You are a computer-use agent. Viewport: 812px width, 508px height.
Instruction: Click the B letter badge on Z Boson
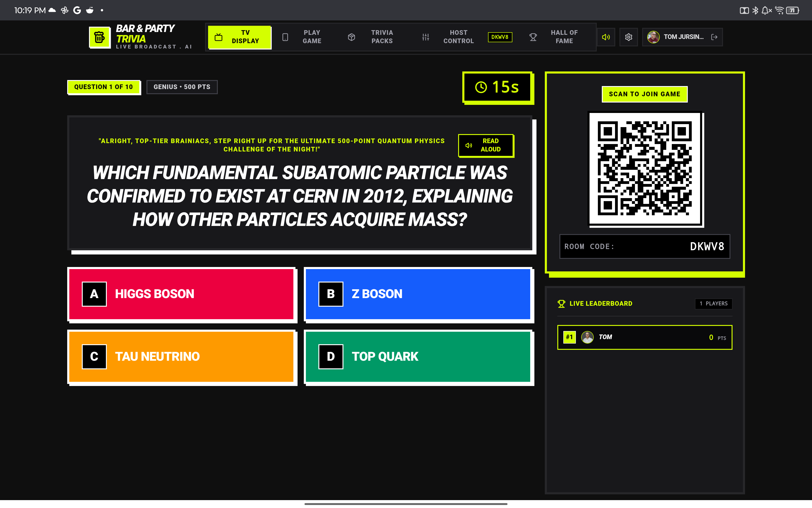(x=331, y=294)
